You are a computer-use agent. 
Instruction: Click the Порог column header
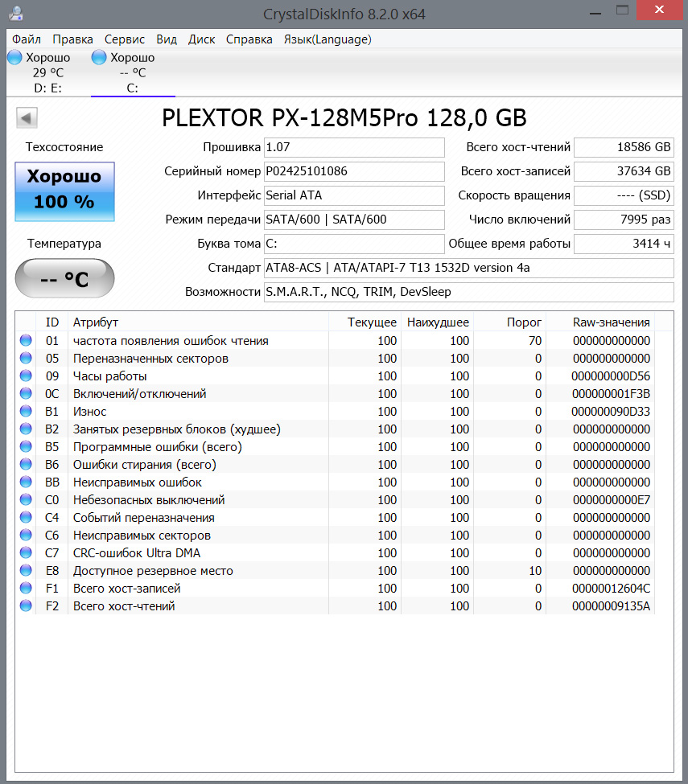pyautogui.click(x=509, y=322)
